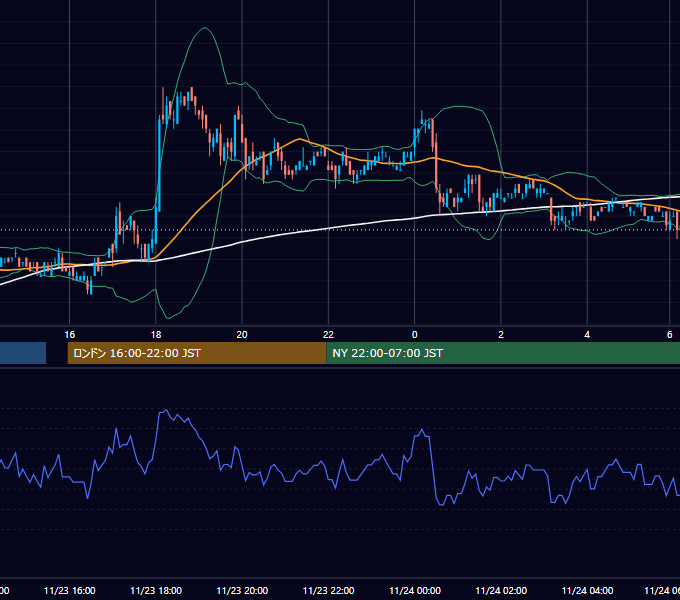Click the blue session bar before London
The height and width of the screenshot is (600, 680).
coord(23,353)
